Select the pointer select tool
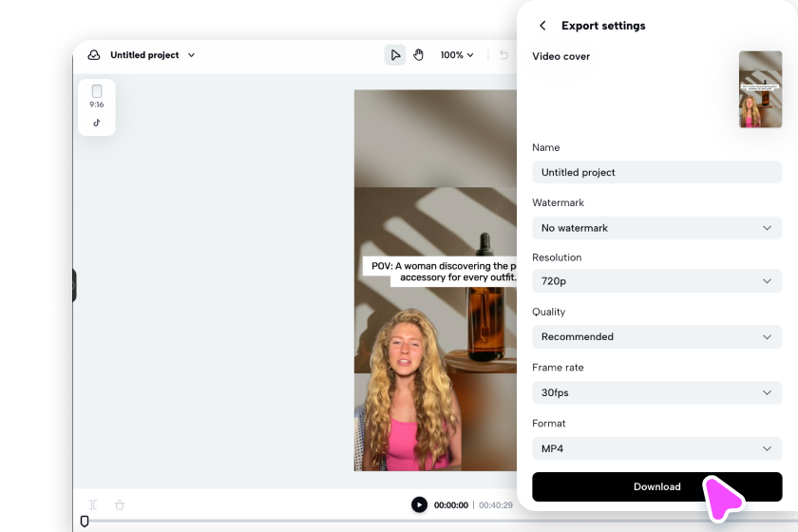The height and width of the screenshot is (532, 798). [395, 55]
